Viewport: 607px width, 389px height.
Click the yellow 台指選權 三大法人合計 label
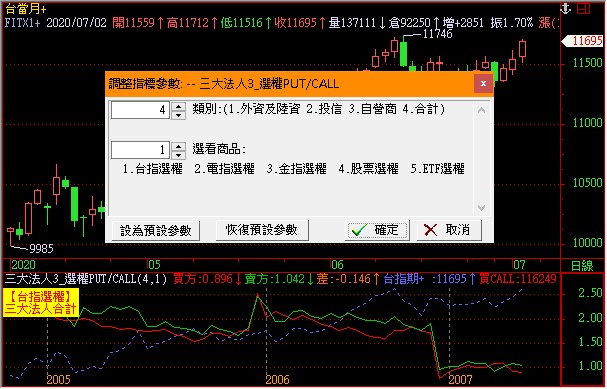tap(41, 303)
